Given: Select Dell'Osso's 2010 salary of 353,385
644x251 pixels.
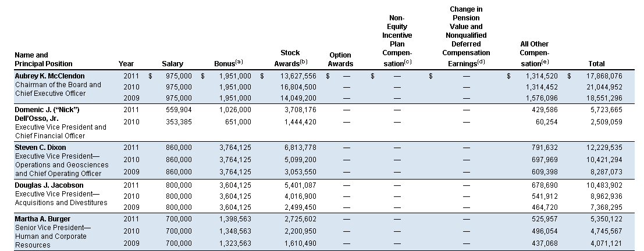Looking at the screenshot, I should 179,122.
